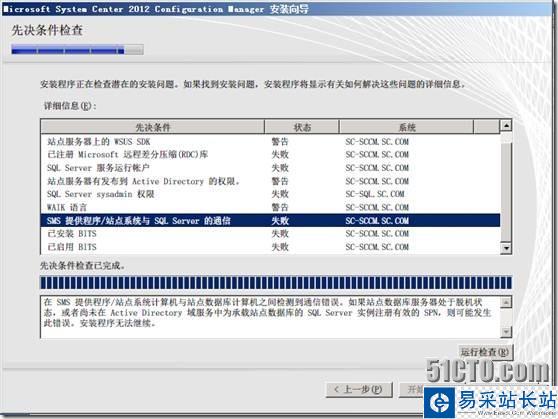Select row 站点服务器有发布到 Active Directory 的权限

(270, 181)
